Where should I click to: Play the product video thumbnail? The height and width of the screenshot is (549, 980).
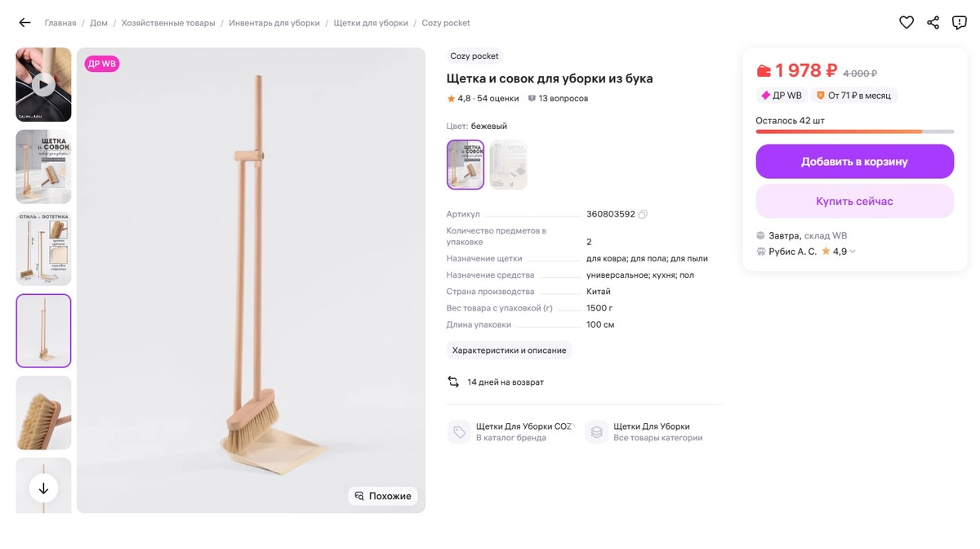[43, 84]
